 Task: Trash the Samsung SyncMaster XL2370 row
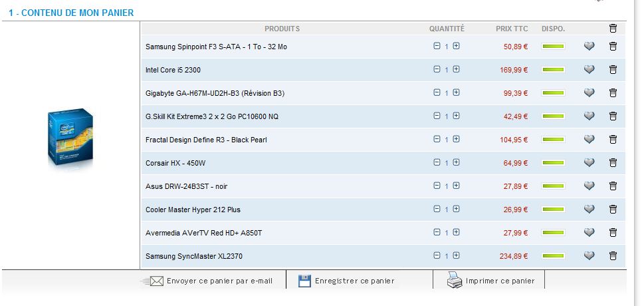(613, 255)
